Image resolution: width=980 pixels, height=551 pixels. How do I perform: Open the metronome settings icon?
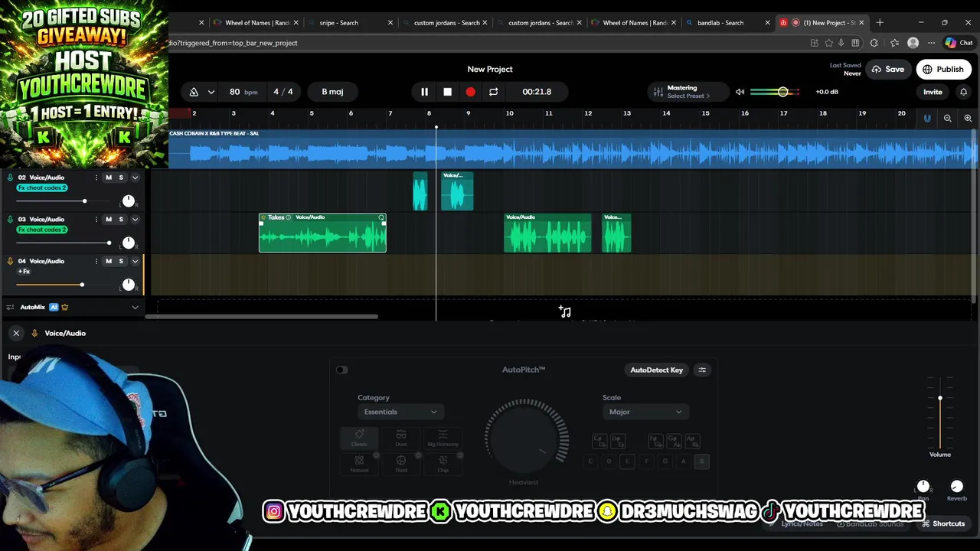pos(194,92)
